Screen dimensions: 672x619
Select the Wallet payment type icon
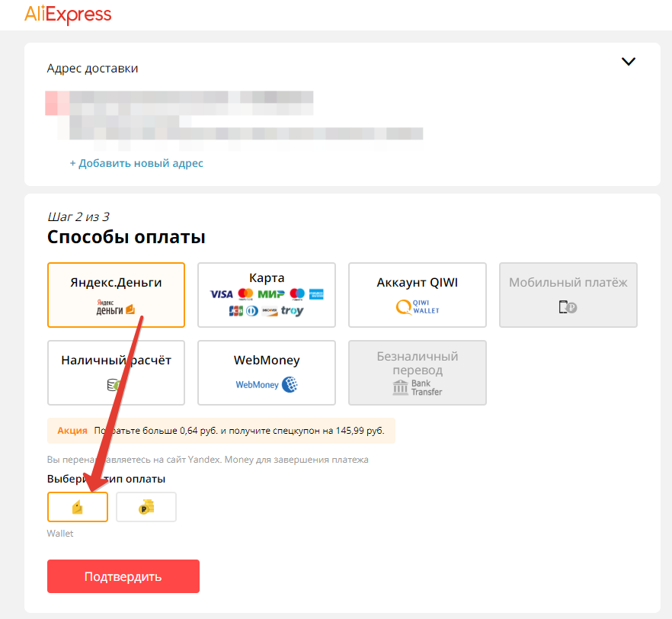(78, 507)
